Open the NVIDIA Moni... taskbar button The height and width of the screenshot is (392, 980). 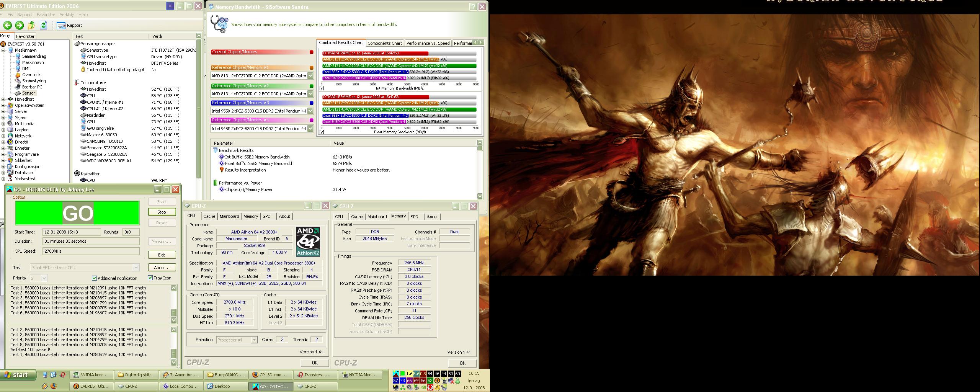(x=360, y=375)
